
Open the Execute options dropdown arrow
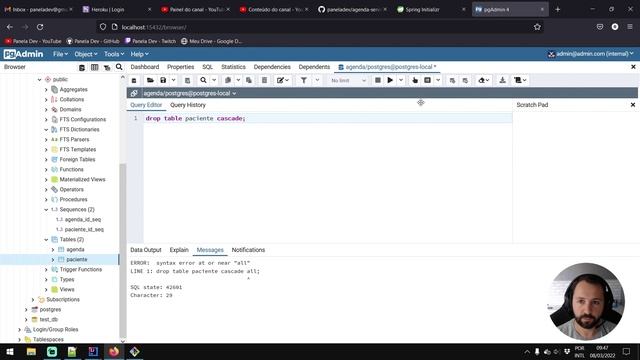(x=401, y=80)
